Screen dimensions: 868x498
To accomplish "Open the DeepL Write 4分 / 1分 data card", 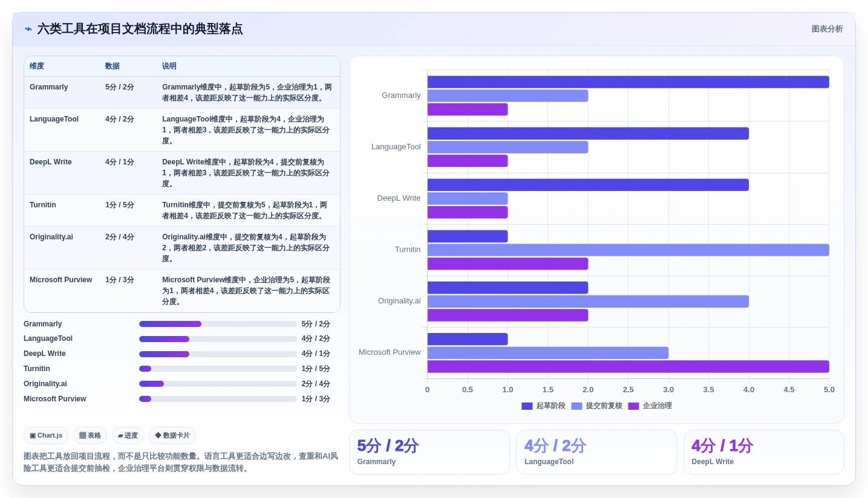I will 764,452.
